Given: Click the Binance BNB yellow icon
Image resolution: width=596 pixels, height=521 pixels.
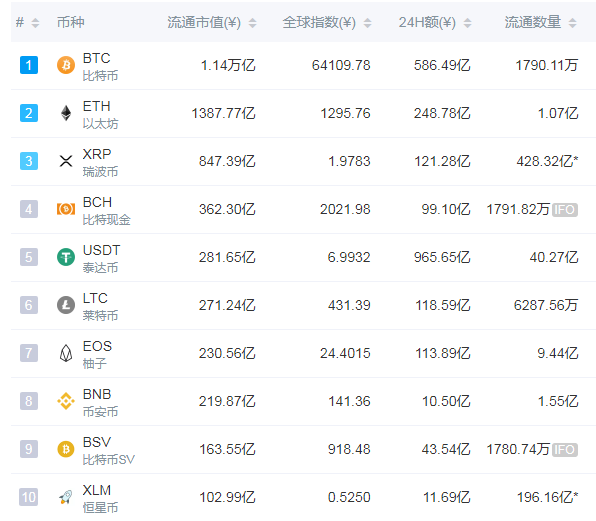Looking at the screenshot, I should pyautogui.click(x=66, y=401).
